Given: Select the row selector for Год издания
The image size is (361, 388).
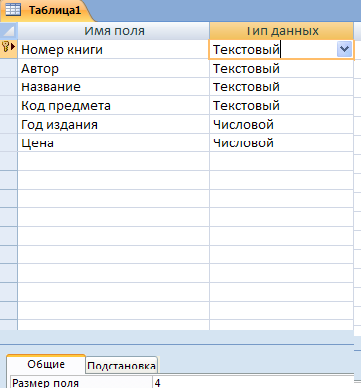Looking at the screenshot, I should pos(9,125).
